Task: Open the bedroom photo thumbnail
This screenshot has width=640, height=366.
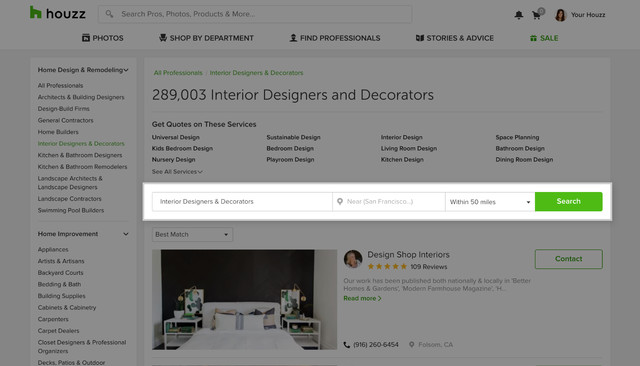Action: click(x=244, y=299)
